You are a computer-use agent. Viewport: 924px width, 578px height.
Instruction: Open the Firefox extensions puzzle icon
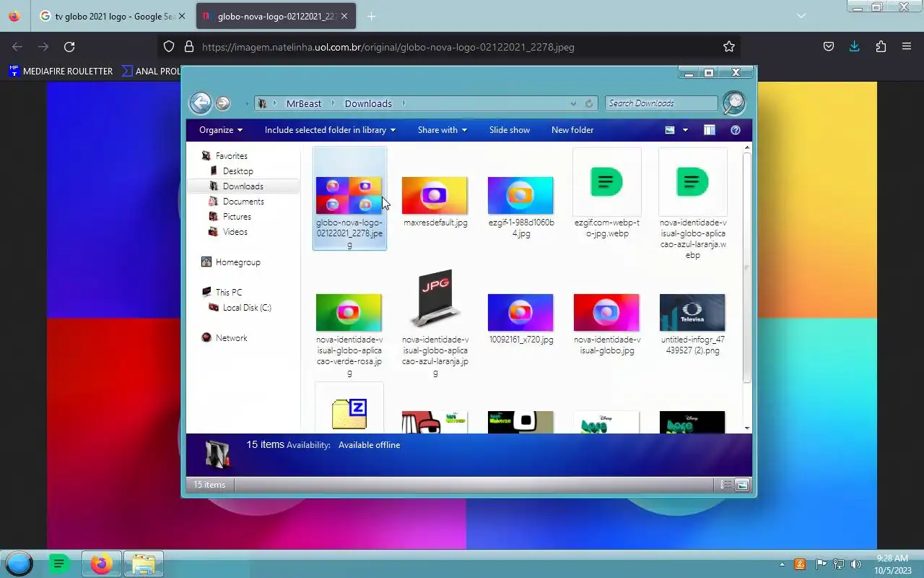point(881,47)
